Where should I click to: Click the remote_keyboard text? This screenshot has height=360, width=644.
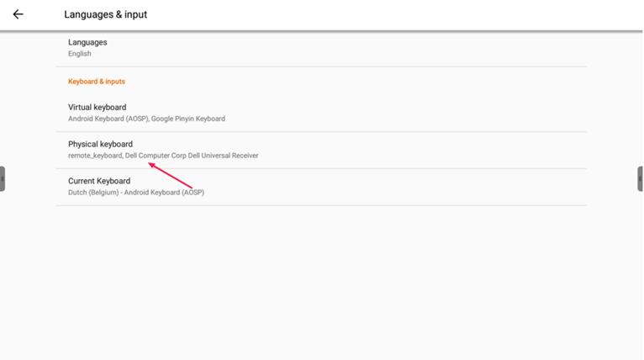(x=95, y=156)
